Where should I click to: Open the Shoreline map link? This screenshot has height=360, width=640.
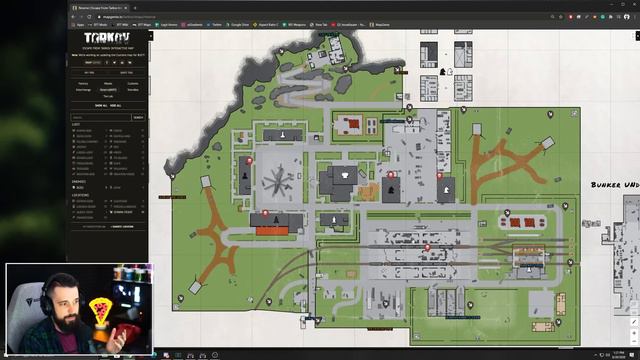(133, 90)
